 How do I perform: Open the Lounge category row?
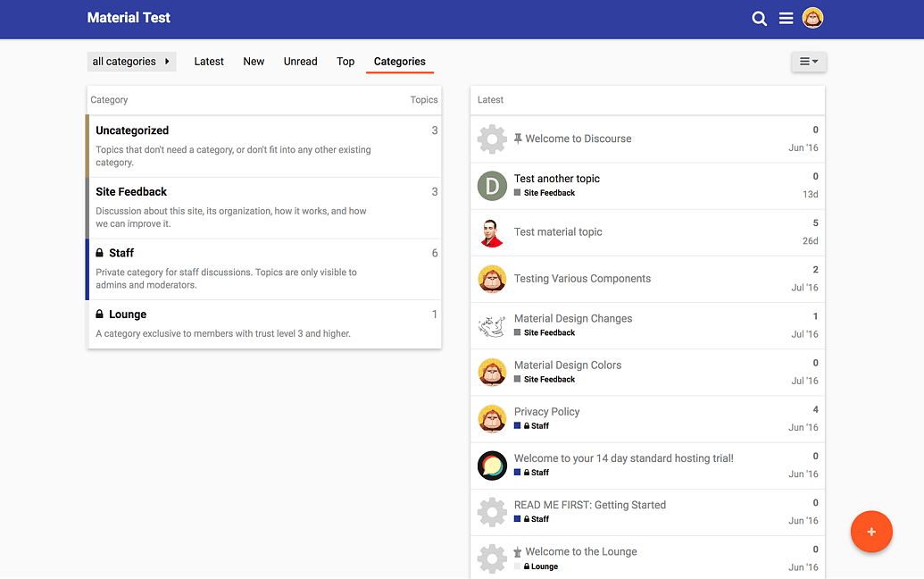coord(128,315)
